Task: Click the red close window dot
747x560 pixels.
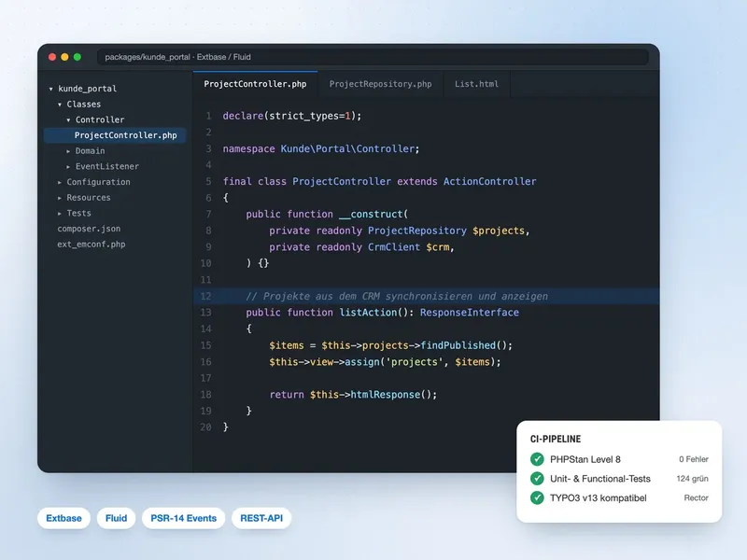Action: [x=52, y=57]
